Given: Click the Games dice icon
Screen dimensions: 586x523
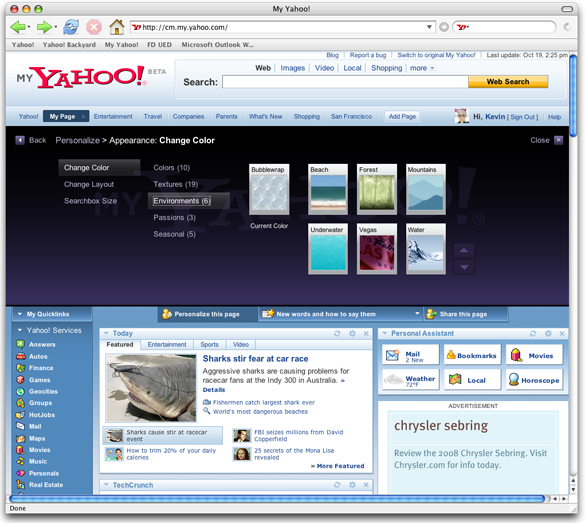Looking at the screenshot, I should coord(21,380).
